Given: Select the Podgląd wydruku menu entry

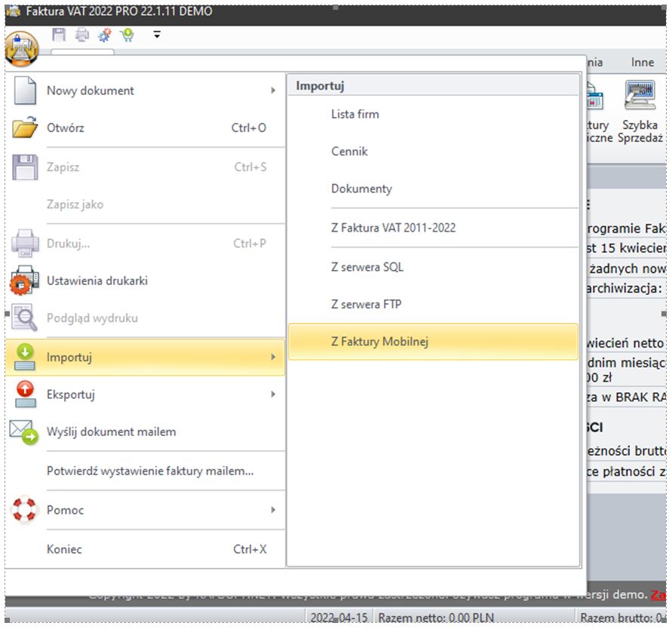Looking at the screenshot, I should click(x=146, y=318).
